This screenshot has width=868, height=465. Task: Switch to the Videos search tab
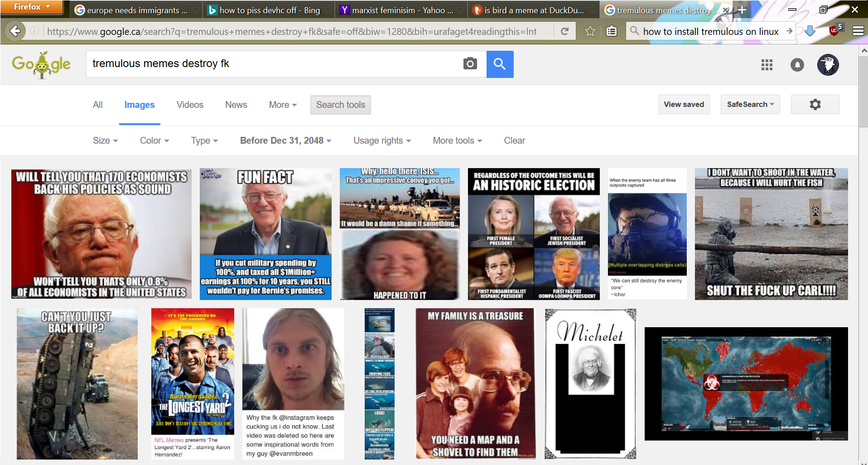point(190,105)
